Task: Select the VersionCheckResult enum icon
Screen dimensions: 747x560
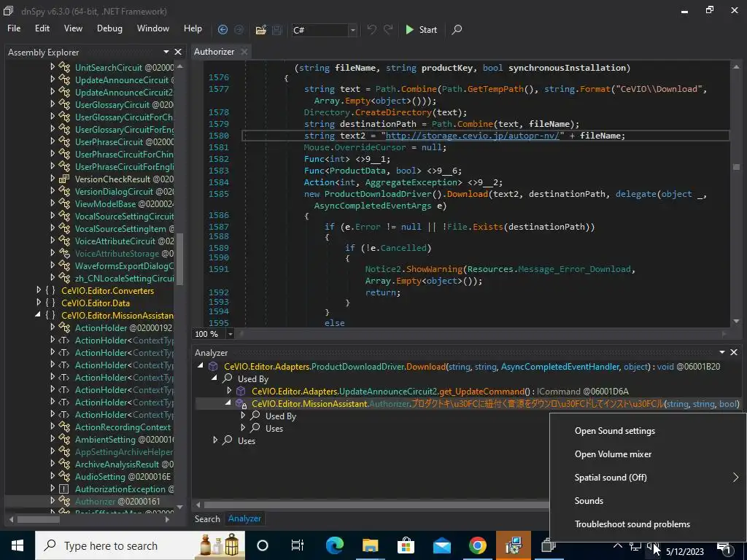Action: click(64, 179)
